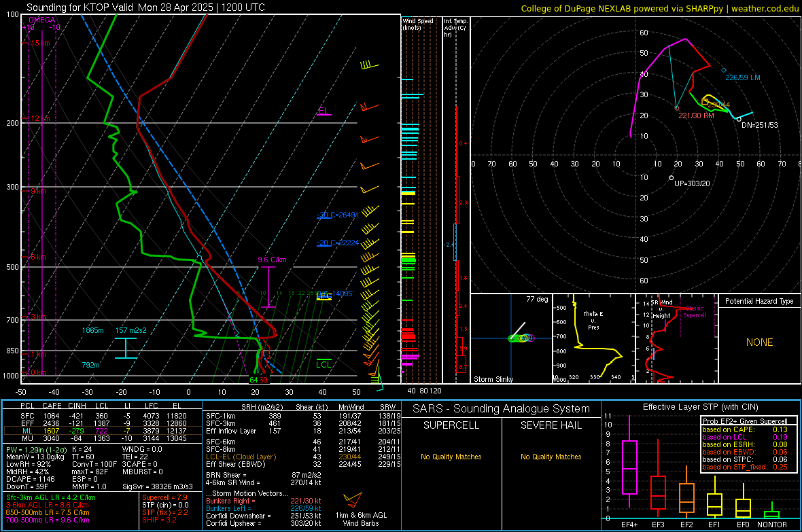Click the SHIP = 3.2 value

(159, 520)
